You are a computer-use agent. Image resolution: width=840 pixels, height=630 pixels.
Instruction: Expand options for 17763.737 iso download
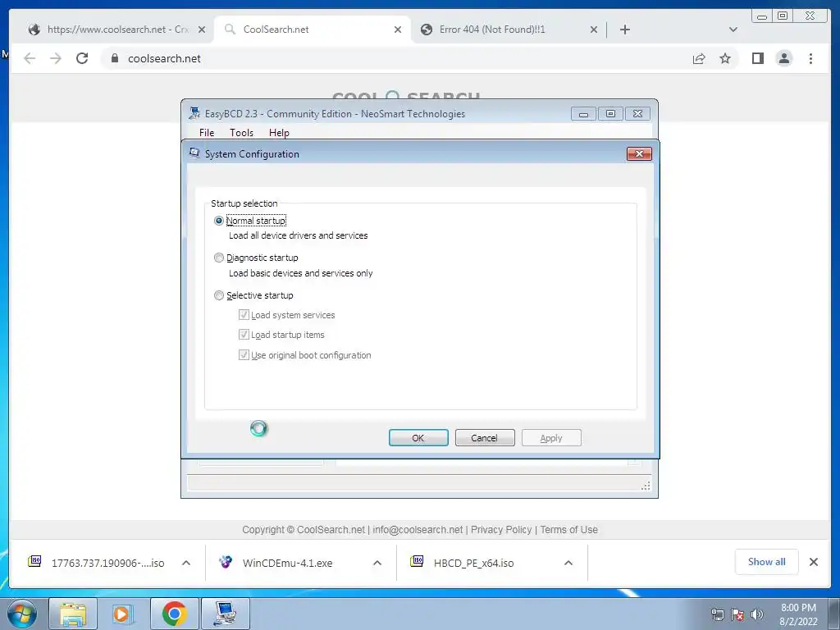point(186,563)
